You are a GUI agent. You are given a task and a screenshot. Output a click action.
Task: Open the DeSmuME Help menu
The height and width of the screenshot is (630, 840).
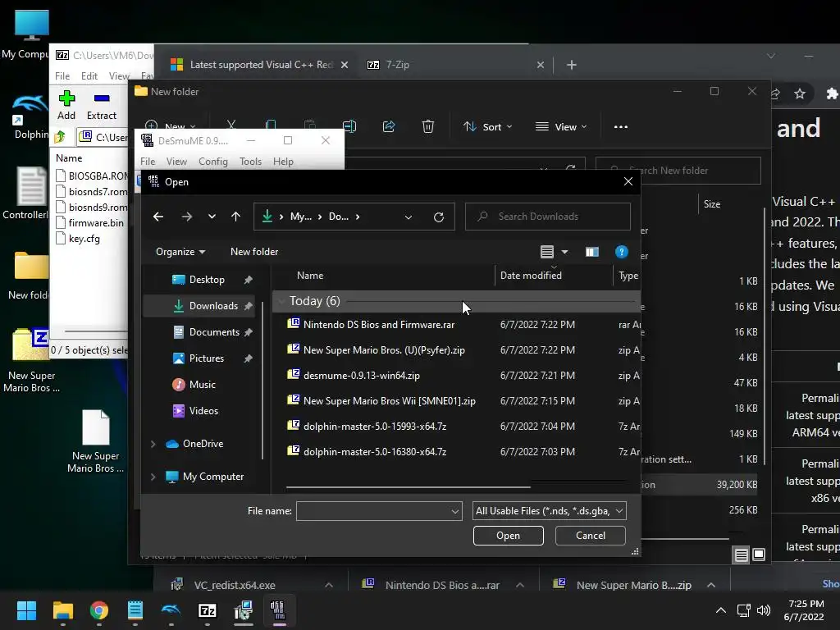[283, 162]
